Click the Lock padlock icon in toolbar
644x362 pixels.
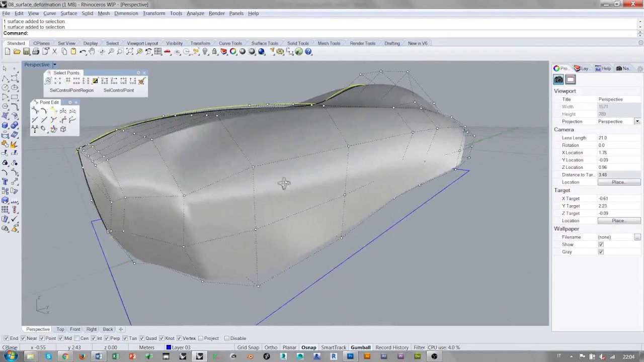pyautogui.click(x=214, y=52)
